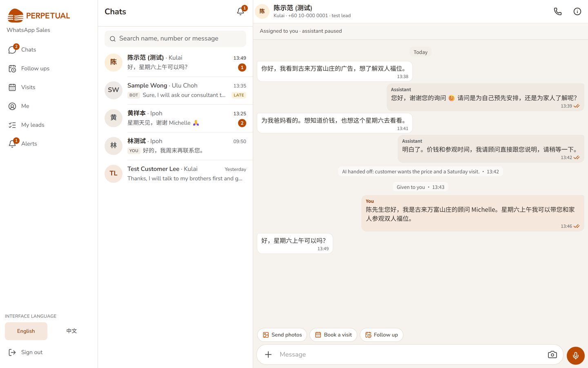588x368 pixels.
Task: Click the 黄 avatar in chat list
Action: [114, 118]
